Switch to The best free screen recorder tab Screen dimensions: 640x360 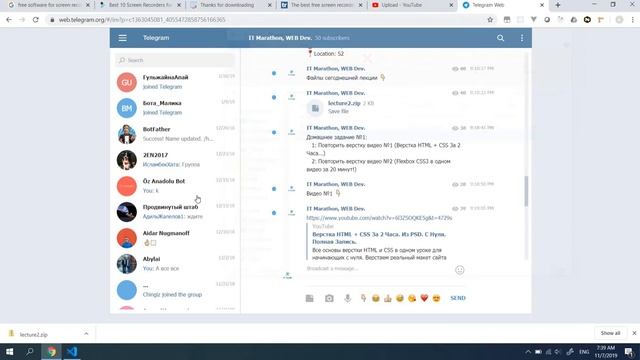click(x=322, y=5)
